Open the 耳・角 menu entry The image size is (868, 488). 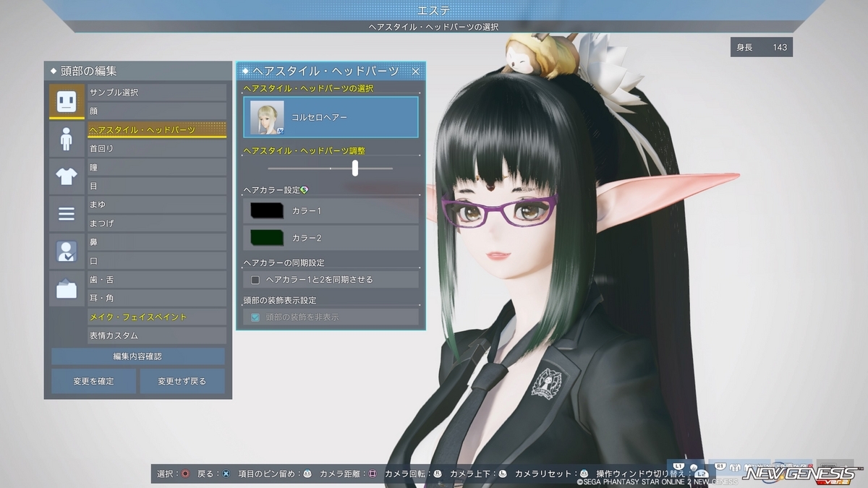(157, 298)
